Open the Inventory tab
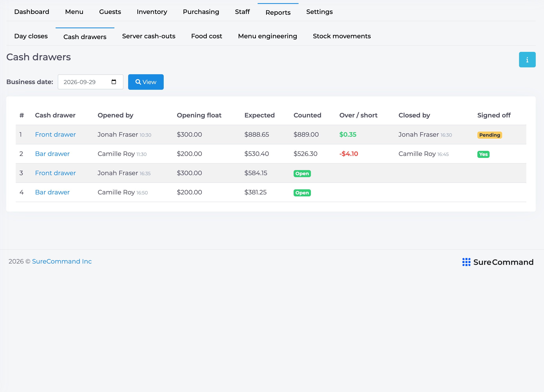Image resolution: width=544 pixels, height=392 pixels. [x=152, y=12]
